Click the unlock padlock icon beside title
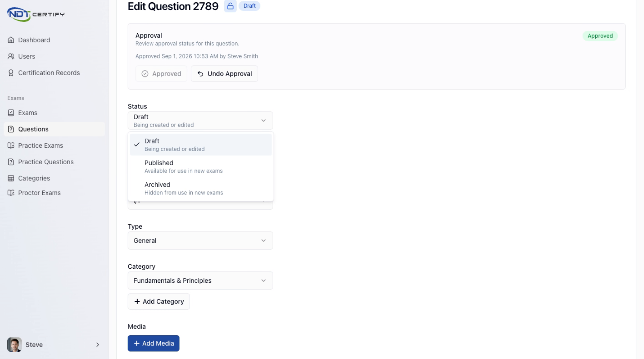Screen dimensions: 644x359 click(230, 6)
